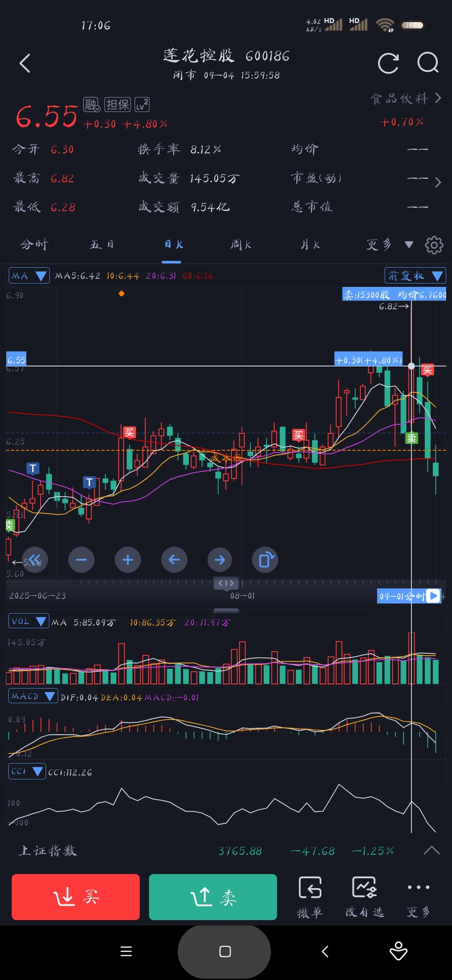Open 食品饮料 sector chevron
452x980 pixels.
point(438,98)
